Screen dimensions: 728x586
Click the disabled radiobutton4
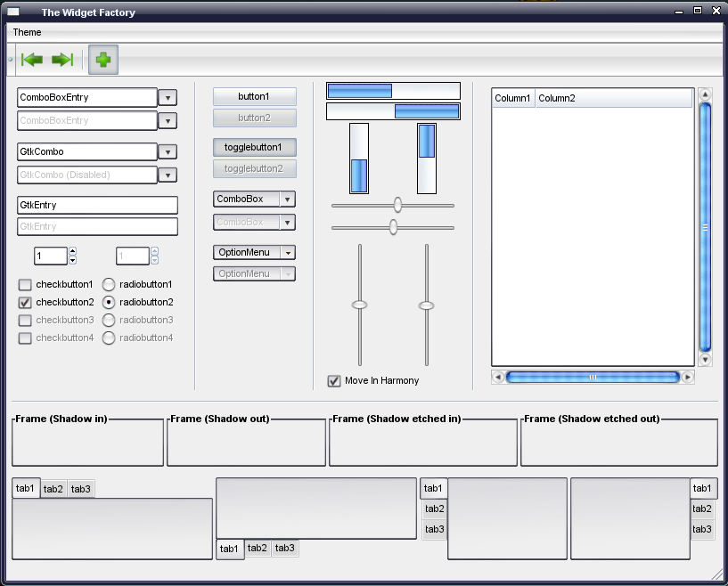(x=108, y=338)
